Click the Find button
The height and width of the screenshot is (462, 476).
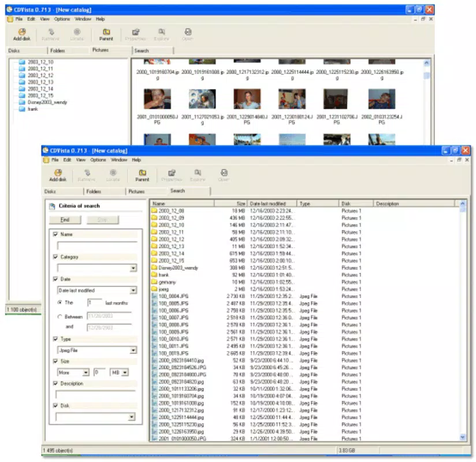[65, 220]
